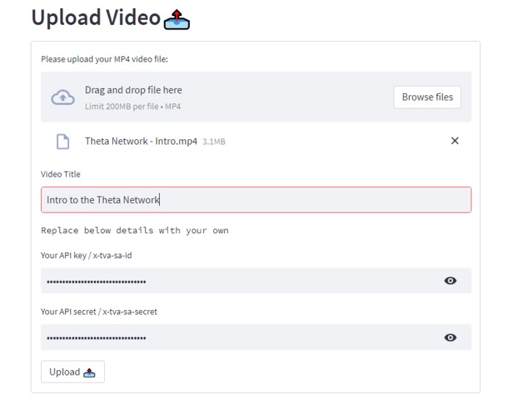
Task: Click the Drag and drop file here text
Action: [x=133, y=89]
